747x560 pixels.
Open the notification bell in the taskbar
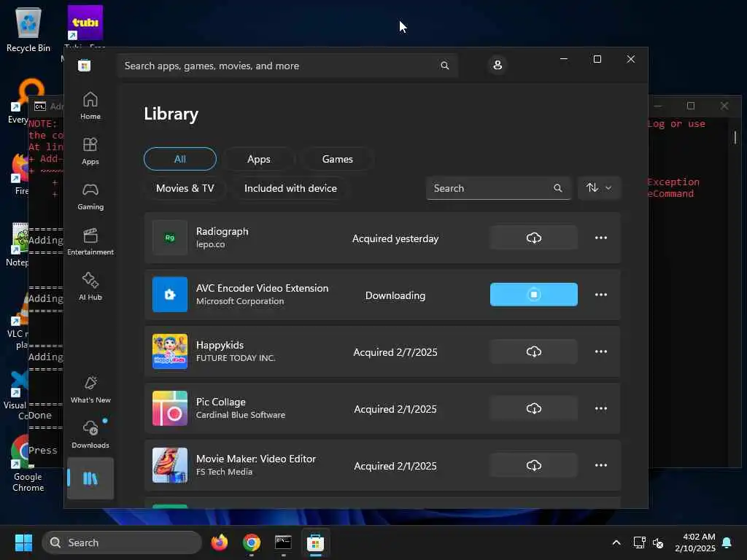727,542
